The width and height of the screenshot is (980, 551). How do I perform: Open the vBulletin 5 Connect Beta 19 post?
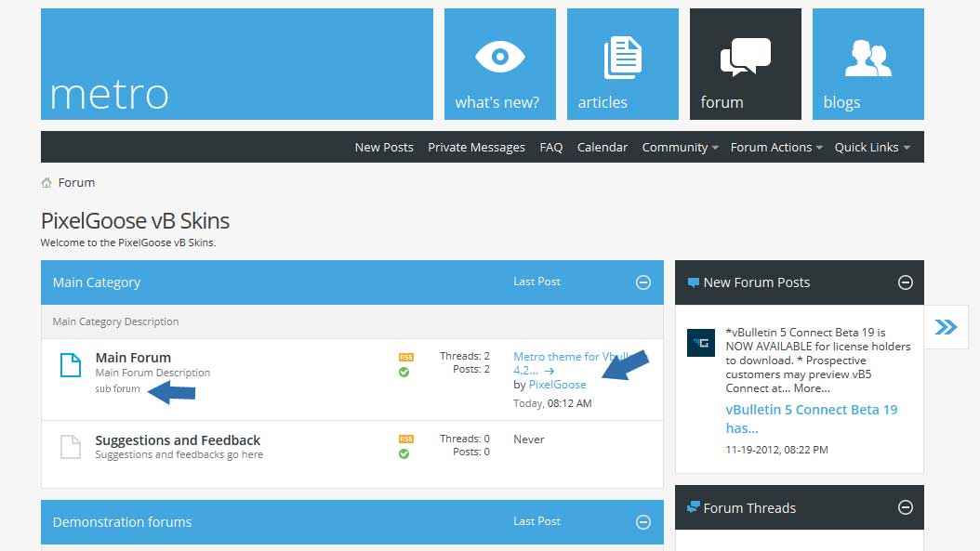pos(811,418)
